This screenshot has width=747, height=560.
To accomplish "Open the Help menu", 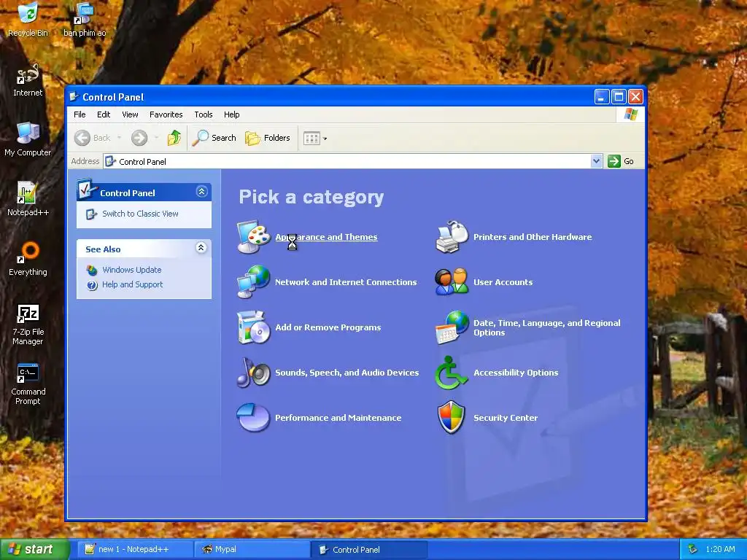I will [231, 114].
